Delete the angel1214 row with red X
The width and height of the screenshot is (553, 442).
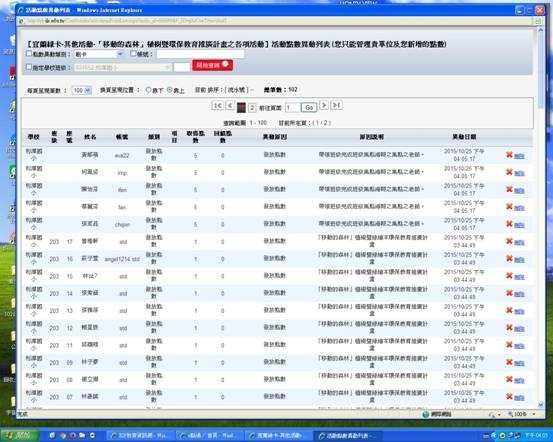[509, 258]
